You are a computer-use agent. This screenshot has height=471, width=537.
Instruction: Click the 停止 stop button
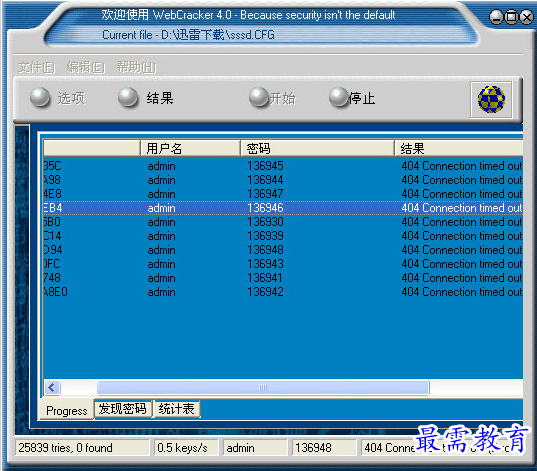click(352, 98)
